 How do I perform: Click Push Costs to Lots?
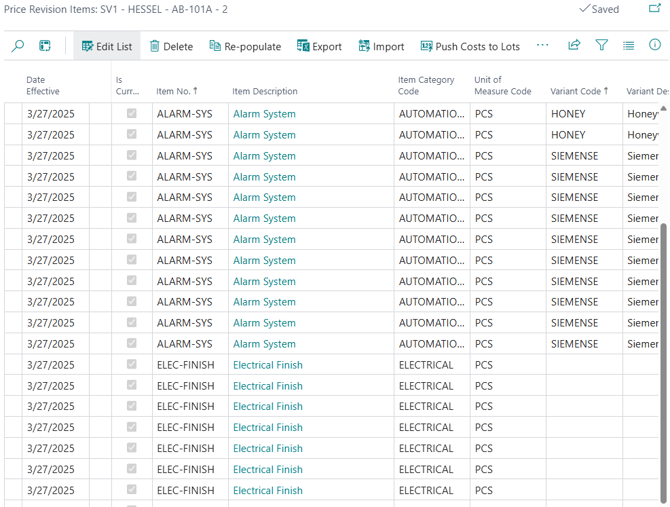[470, 46]
